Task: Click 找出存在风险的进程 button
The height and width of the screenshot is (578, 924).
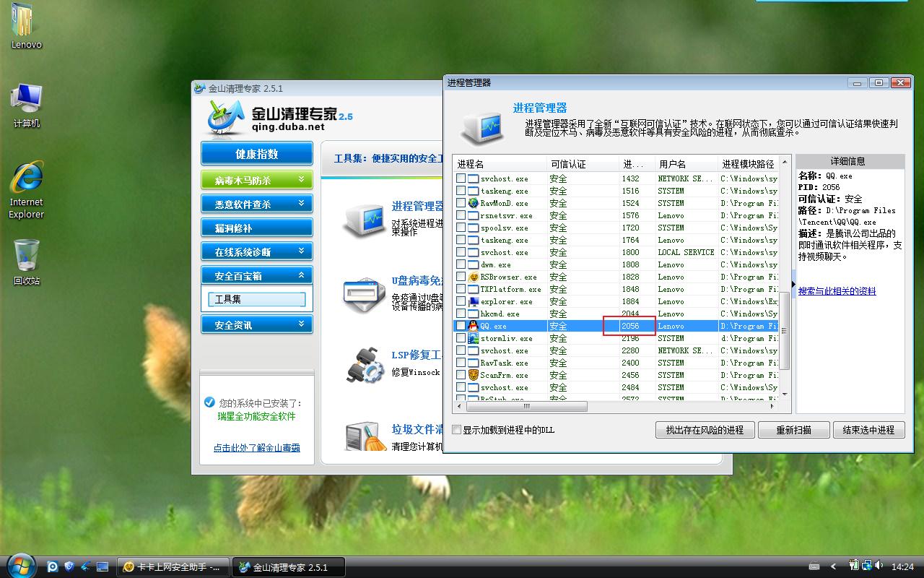Action: 705,430
